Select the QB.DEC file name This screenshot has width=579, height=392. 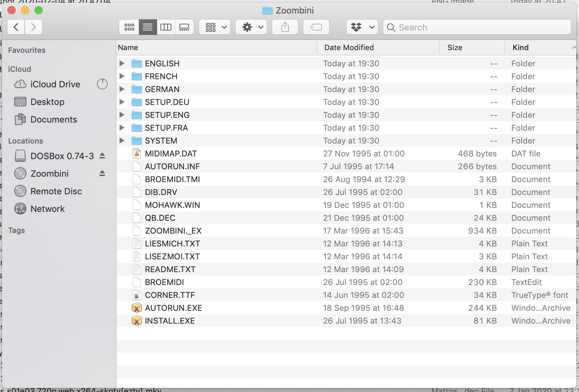[160, 218]
